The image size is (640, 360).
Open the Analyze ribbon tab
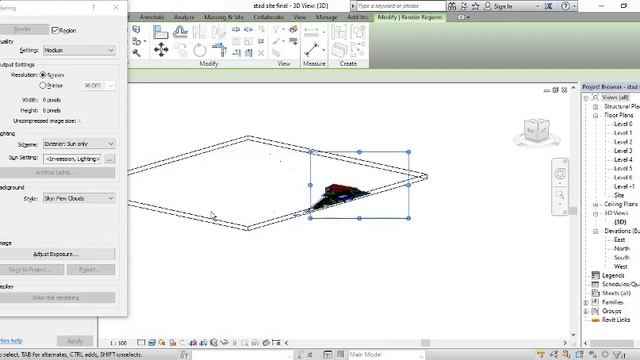pos(184,17)
